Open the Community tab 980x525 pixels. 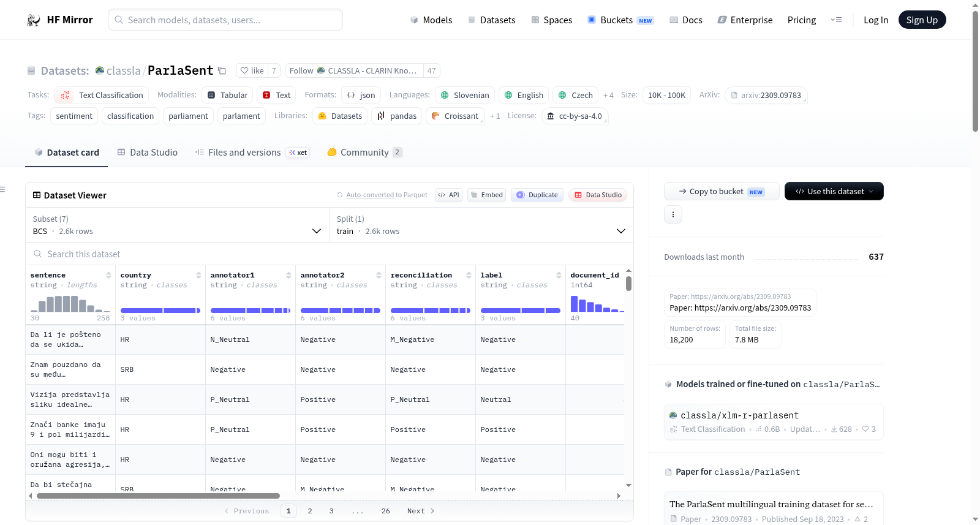tap(365, 153)
